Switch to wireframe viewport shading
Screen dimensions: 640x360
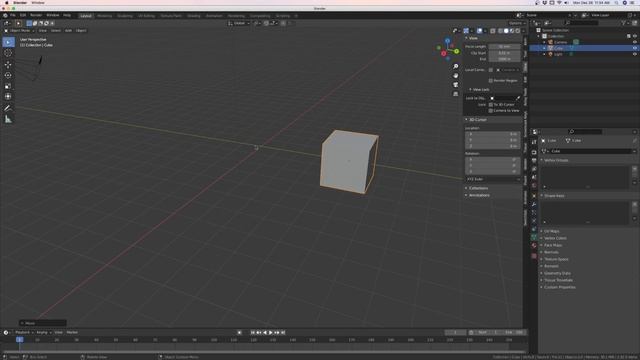500,31
